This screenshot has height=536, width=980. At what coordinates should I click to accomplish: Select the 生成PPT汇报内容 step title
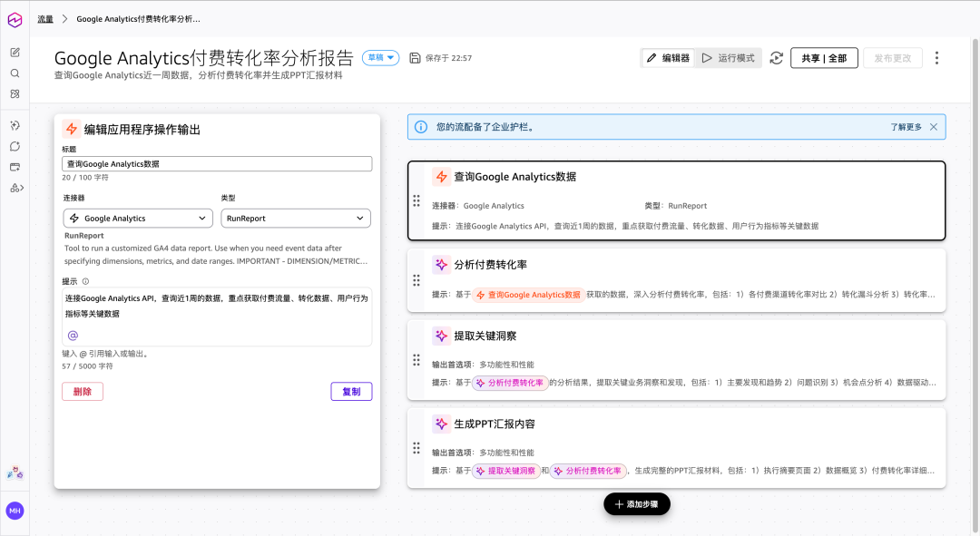[x=495, y=424]
